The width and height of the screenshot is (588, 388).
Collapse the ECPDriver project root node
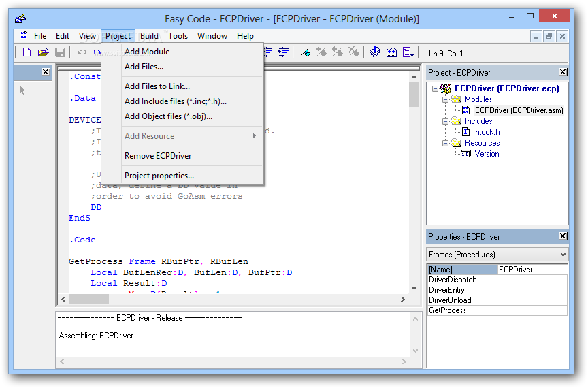[x=435, y=89]
